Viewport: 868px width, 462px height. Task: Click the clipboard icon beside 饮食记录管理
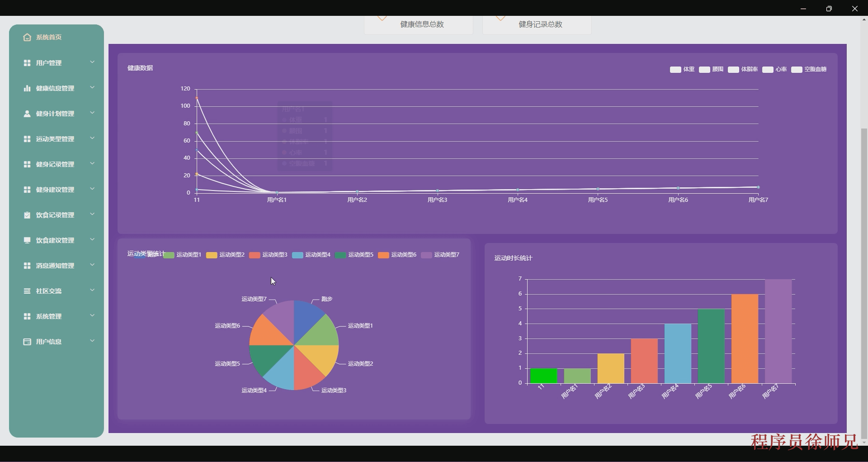[x=27, y=215]
